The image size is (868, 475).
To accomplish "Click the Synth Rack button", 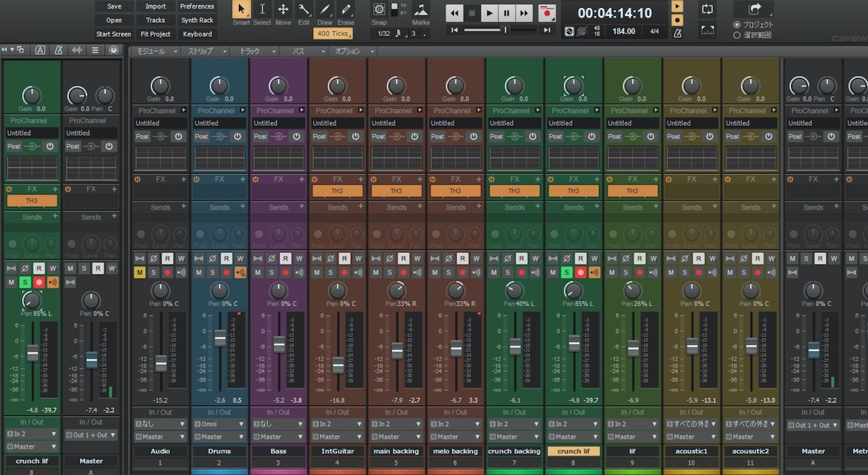I will point(197,20).
